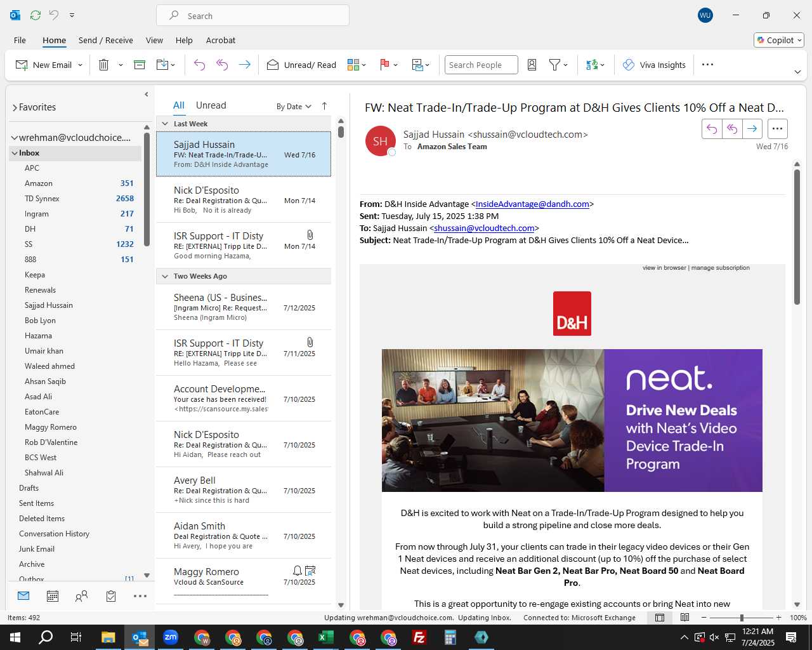Expand the ribbon display options chevron
812x650 pixels.
(797, 72)
